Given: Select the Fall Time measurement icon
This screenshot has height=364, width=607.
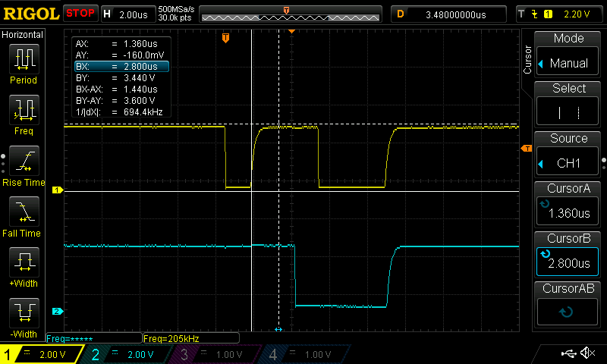Looking at the screenshot, I should click(x=24, y=212).
